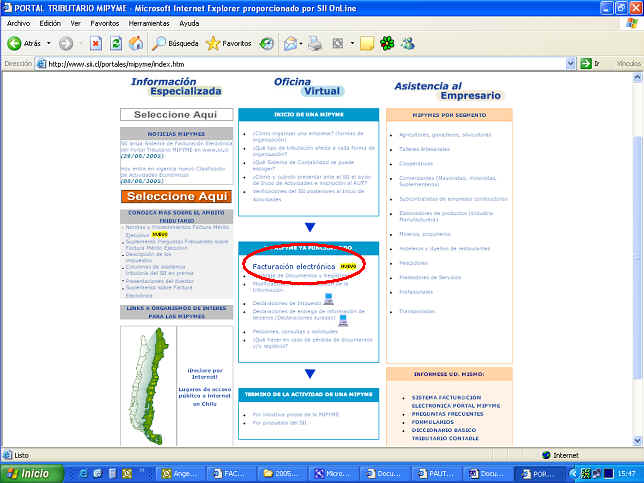The width and height of the screenshot is (644, 483).
Task: Expand the Mail icon dropdown arrow
Action: [x=301, y=43]
